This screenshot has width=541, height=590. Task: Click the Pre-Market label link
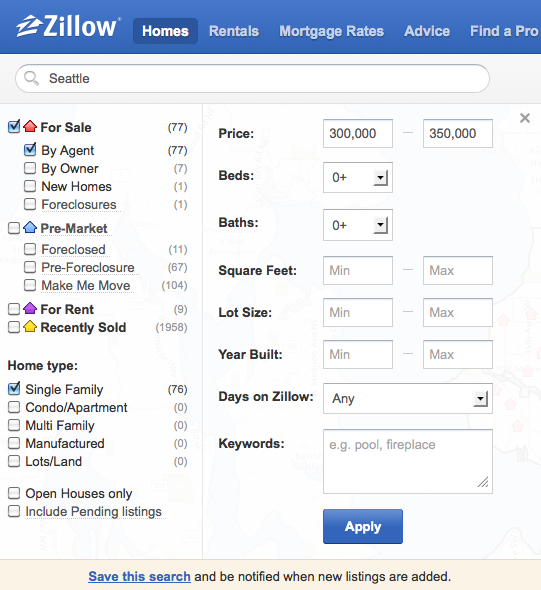click(74, 228)
